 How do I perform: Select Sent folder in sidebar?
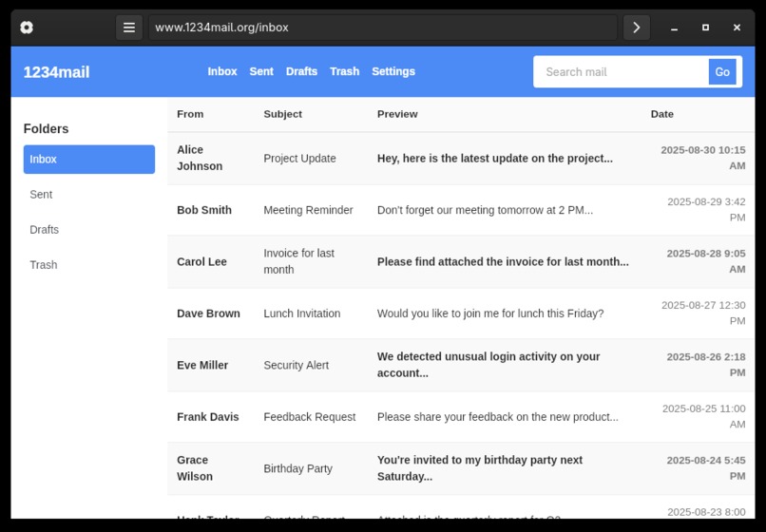[x=89, y=195]
